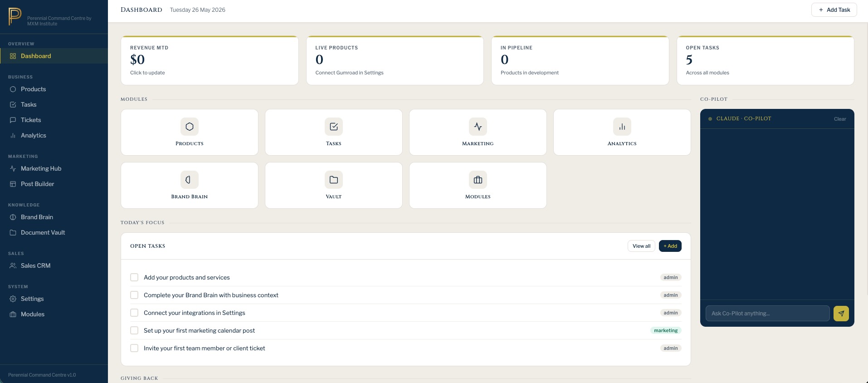Open Tickets from the sidebar menu
This screenshot has height=383, width=868.
[54, 120]
